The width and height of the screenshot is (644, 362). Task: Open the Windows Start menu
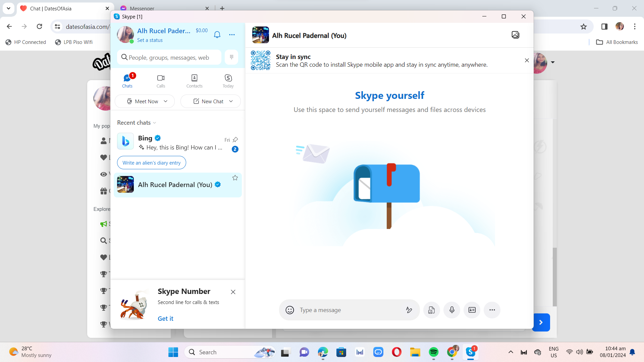tap(173, 352)
